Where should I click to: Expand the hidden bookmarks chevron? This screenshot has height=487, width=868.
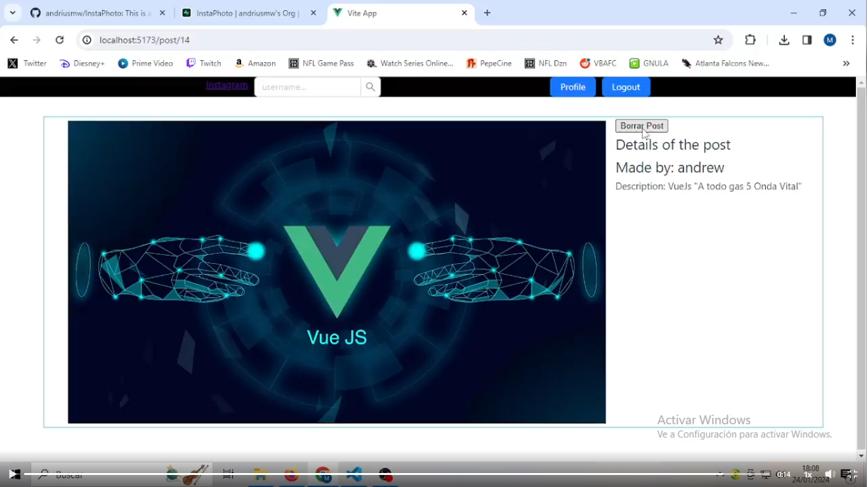pos(846,63)
